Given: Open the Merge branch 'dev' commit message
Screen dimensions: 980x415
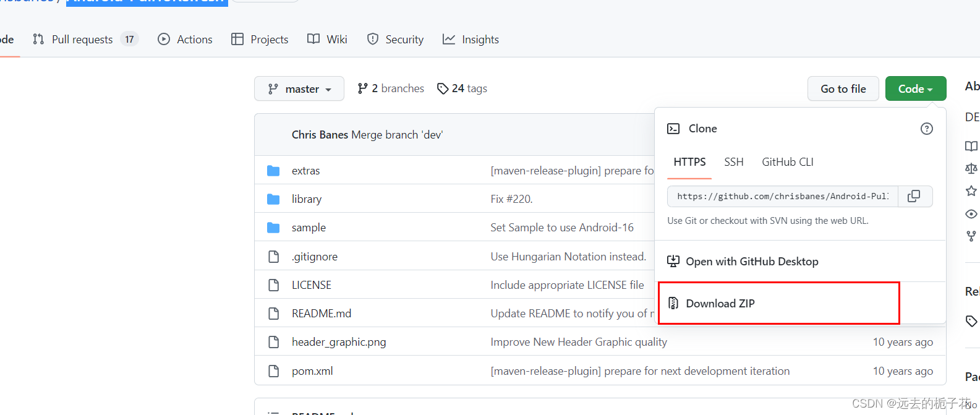Looking at the screenshot, I should [397, 135].
